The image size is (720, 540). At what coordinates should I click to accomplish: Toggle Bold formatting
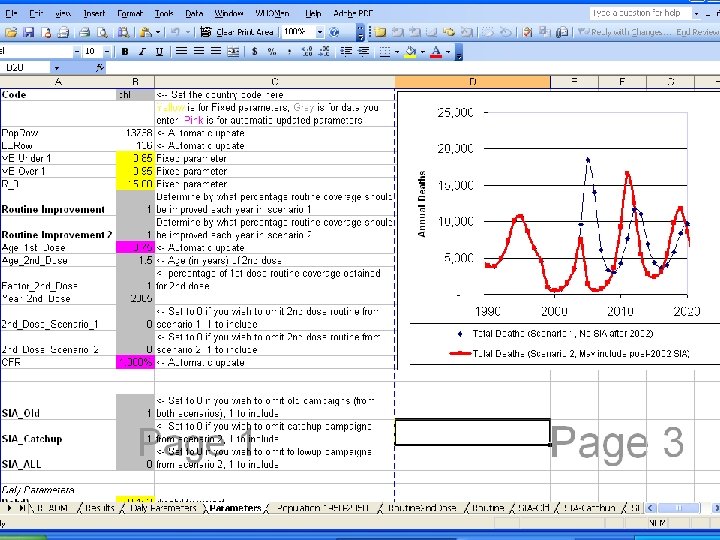coord(124,51)
